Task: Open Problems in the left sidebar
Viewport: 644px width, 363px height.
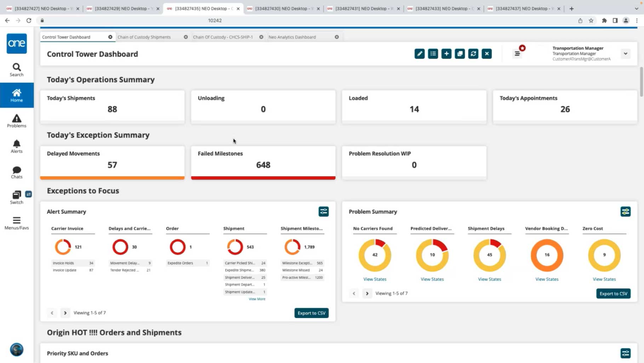Action: tap(17, 121)
